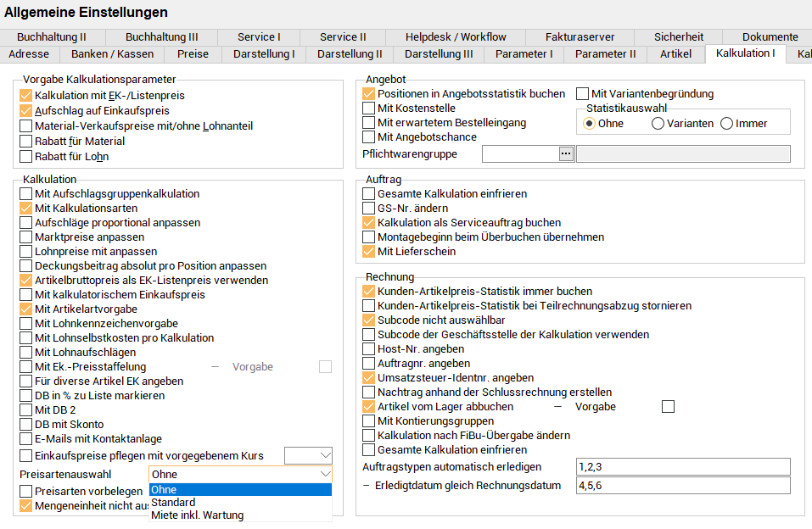Check 'Gesamte Kalkulation einfrieren' under Rechnung

(369, 450)
